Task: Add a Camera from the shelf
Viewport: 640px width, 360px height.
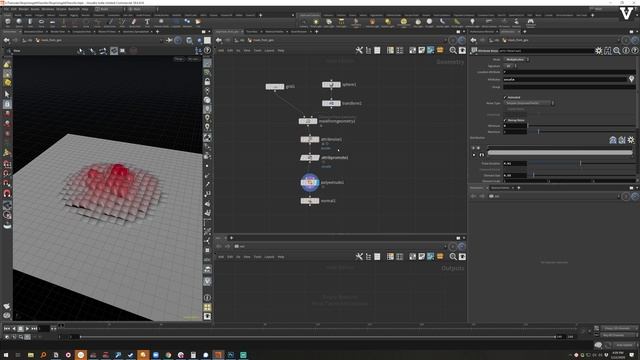Action: point(304,22)
